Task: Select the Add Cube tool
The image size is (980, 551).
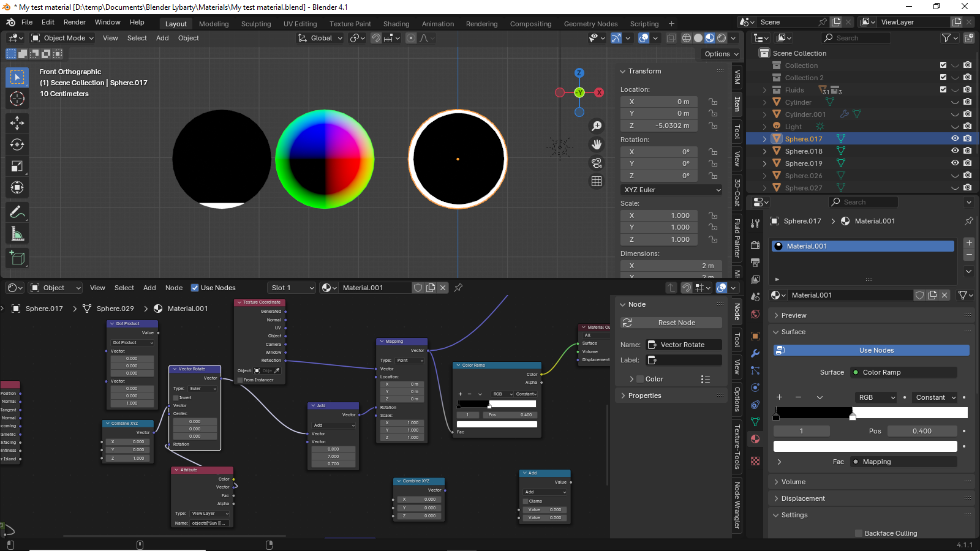Action: pos(17,258)
